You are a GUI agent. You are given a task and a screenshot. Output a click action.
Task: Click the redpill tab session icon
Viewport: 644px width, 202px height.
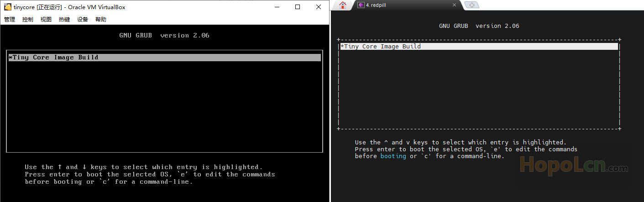pyautogui.click(x=361, y=5)
